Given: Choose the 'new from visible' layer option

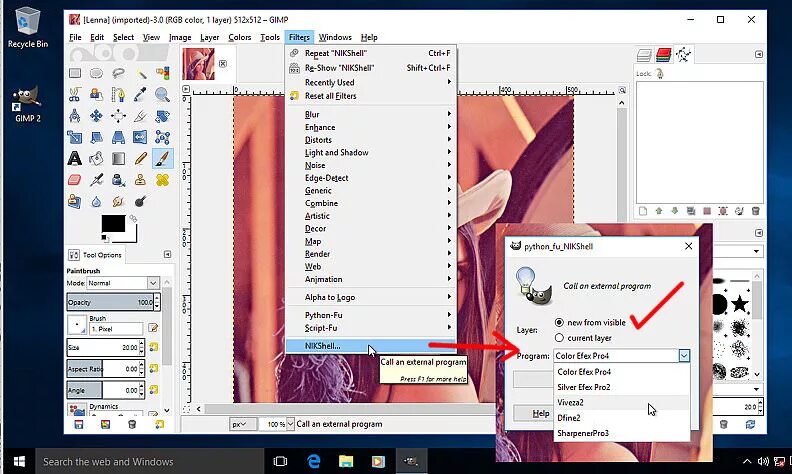Looking at the screenshot, I should tap(590, 322).
